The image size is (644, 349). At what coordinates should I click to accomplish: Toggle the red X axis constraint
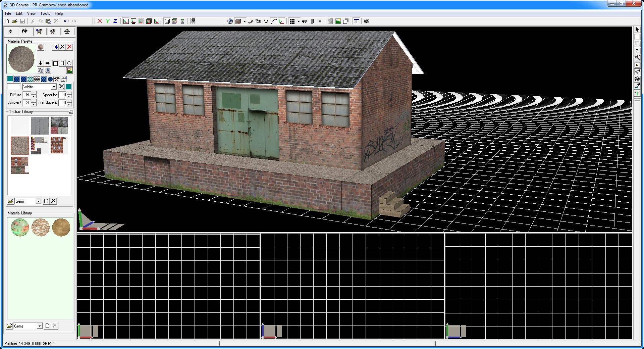[x=100, y=21]
